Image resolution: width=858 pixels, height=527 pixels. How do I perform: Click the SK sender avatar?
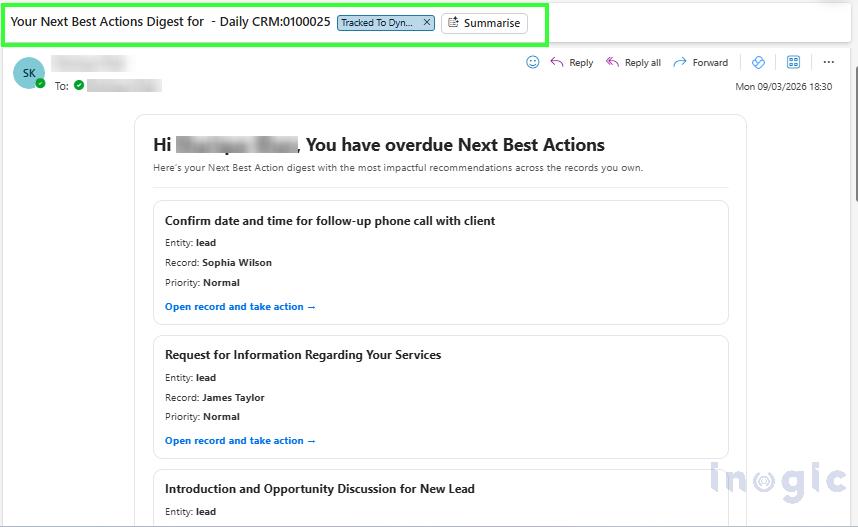29,73
